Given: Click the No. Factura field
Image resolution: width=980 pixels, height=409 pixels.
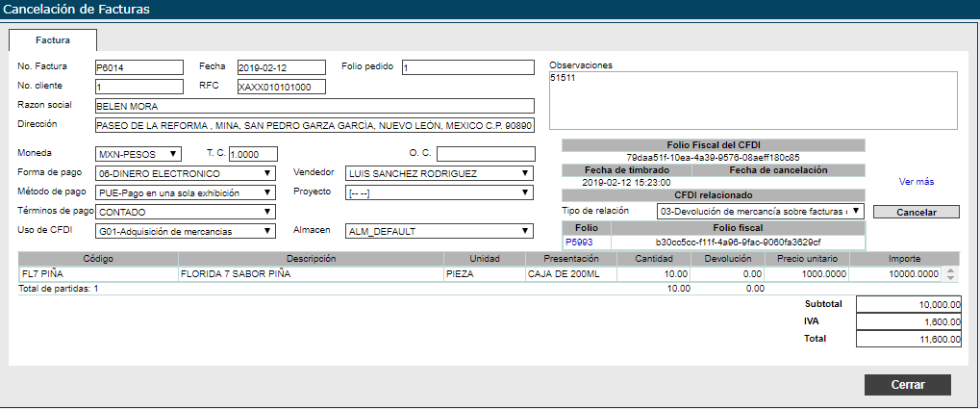Looking at the screenshot, I should (x=138, y=67).
